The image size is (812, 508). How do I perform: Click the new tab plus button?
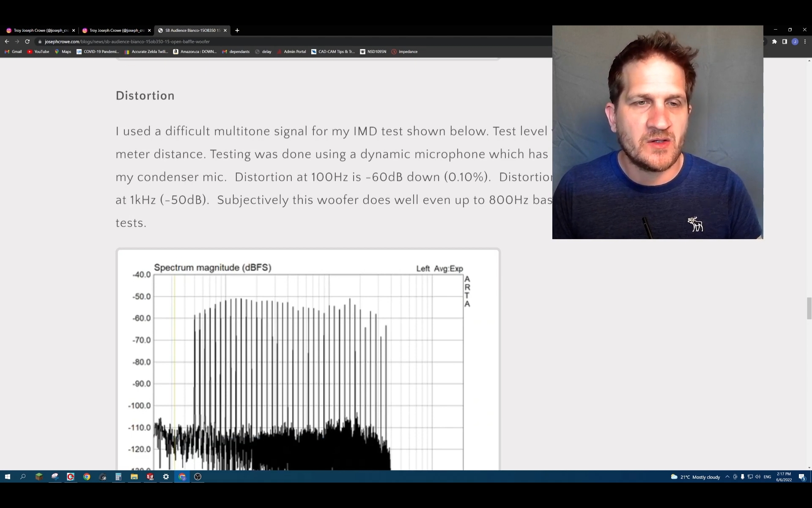coord(238,30)
